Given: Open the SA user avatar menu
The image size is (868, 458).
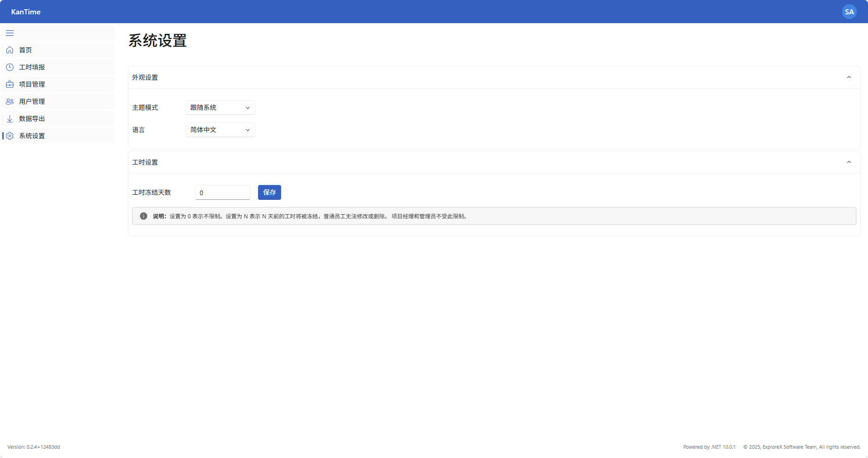Looking at the screenshot, I should [x=849, y=12].
